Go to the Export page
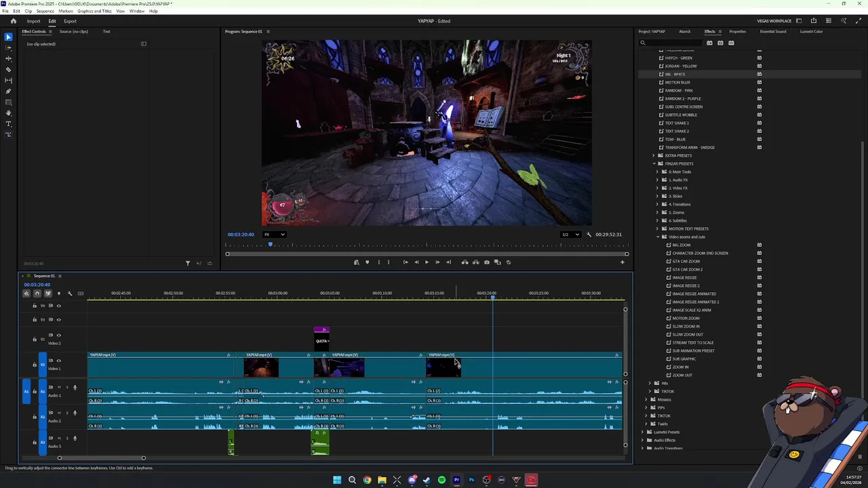 [x=70, y=21]
